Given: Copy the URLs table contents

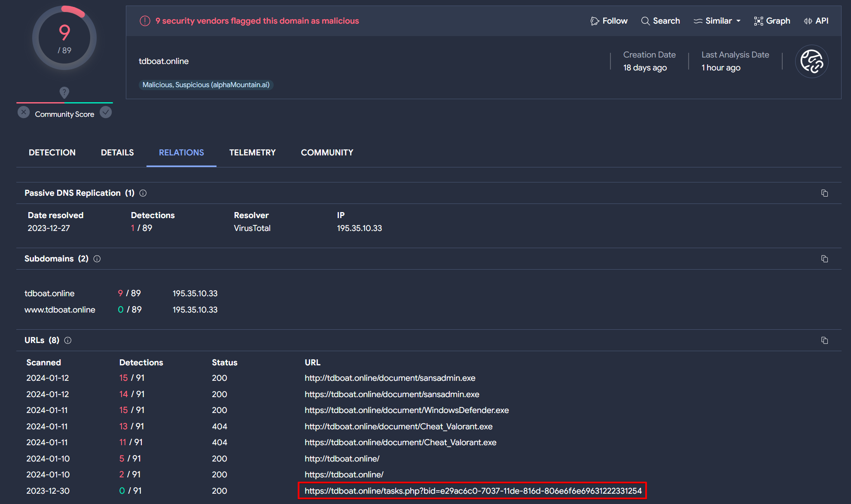Looking at the screenshot, I should (x=824, y=340).
